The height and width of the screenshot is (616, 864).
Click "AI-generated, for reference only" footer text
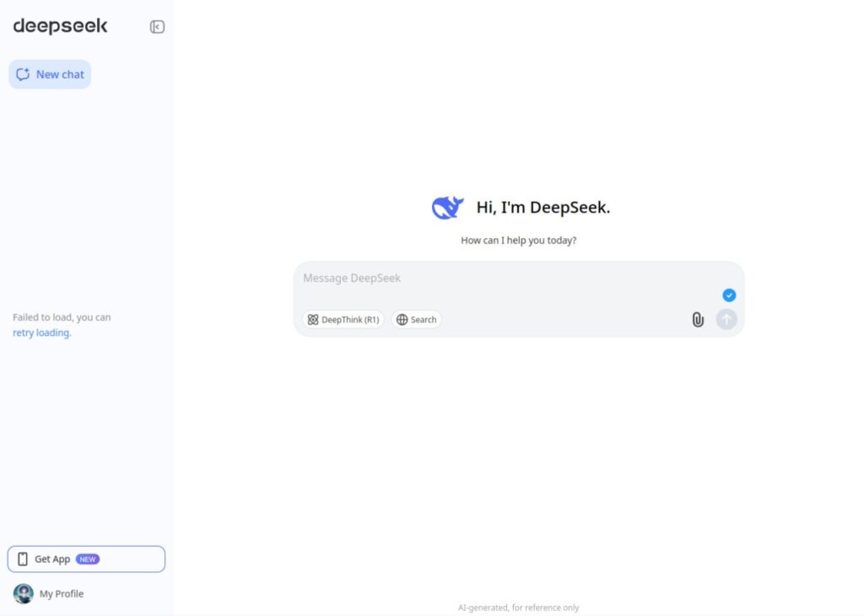(x=519, y=608)
